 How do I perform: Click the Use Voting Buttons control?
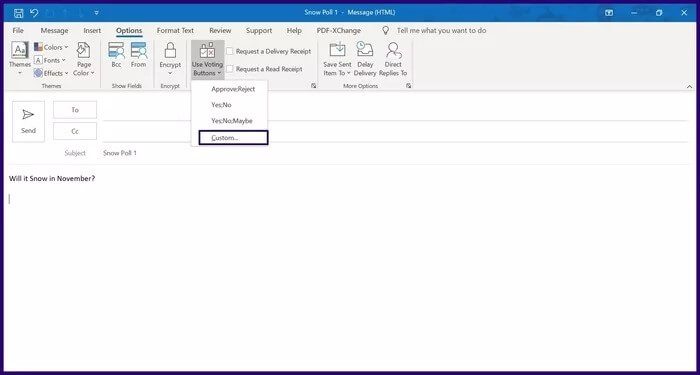(208, 59)
